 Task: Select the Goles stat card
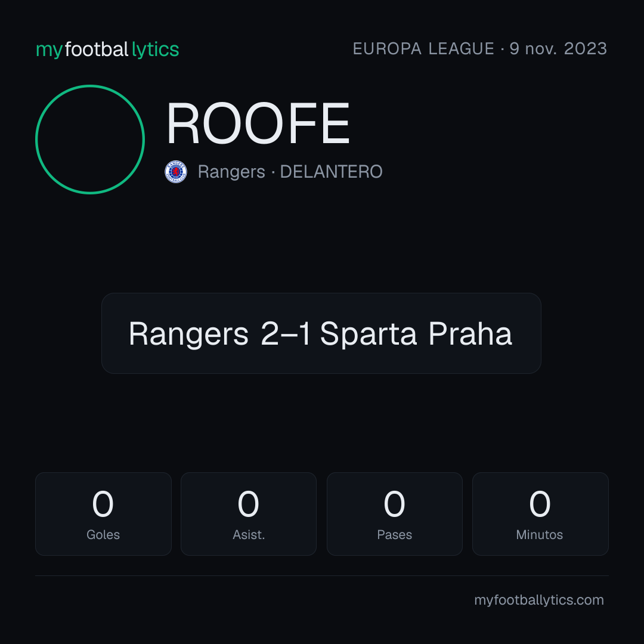(103, 514)
